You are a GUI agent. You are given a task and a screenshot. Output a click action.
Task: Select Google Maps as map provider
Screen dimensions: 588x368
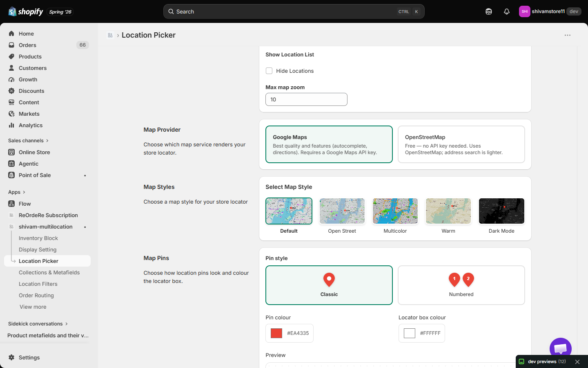[329, 144]
